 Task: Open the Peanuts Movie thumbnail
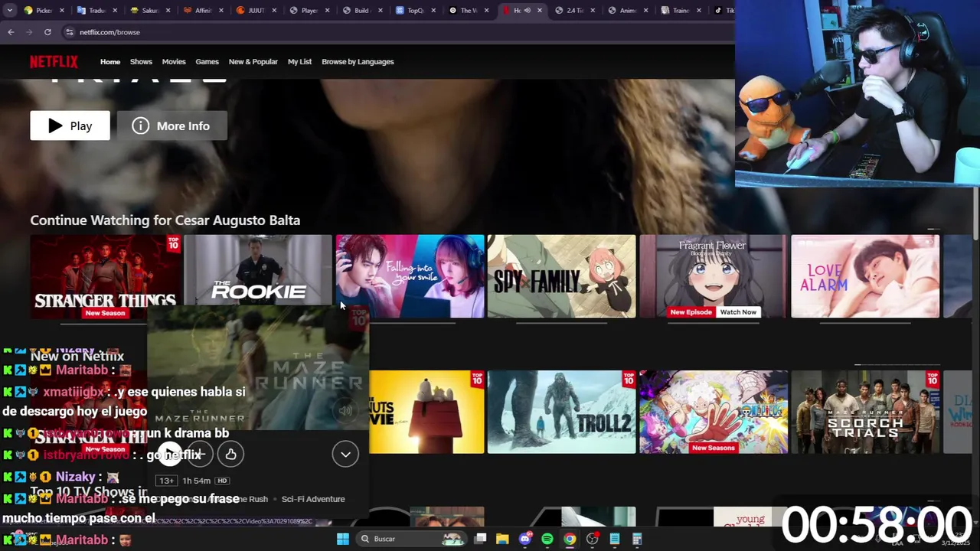point(426,412)
